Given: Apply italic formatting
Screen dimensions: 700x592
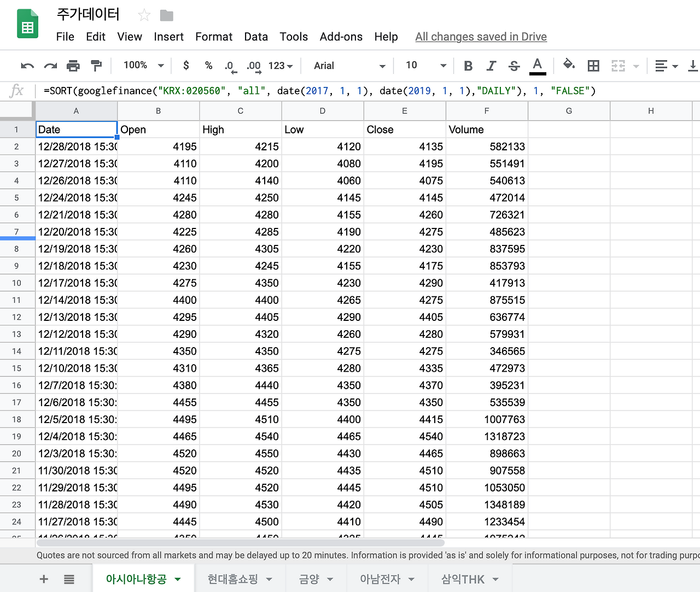Looking at the screenshot, I should pyautogui.click(x=491, y=66).
